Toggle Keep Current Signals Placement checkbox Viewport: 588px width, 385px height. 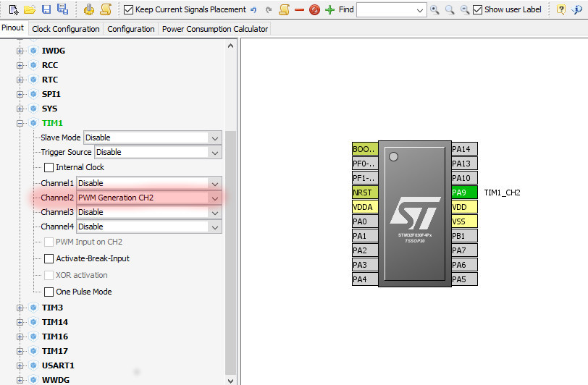click(x=128, y=9)
